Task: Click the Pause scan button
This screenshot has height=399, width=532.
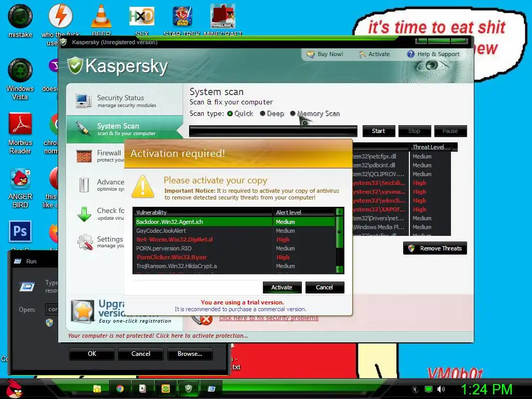Action: coord(450,131)
